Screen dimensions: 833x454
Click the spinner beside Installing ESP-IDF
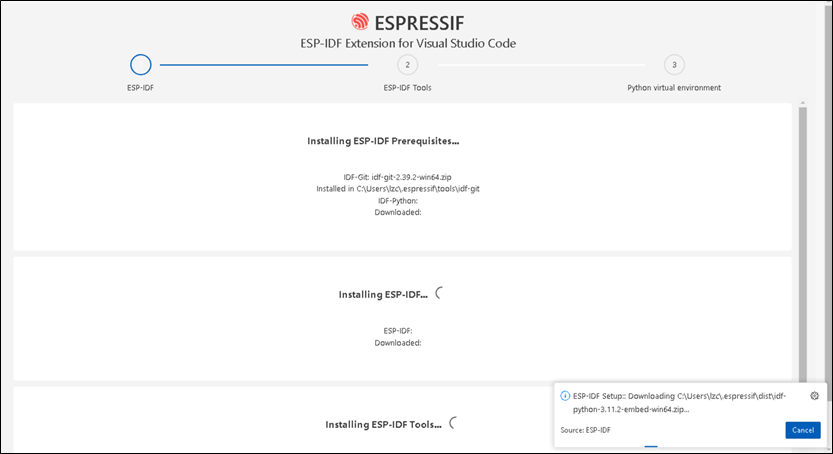(440, 294)
